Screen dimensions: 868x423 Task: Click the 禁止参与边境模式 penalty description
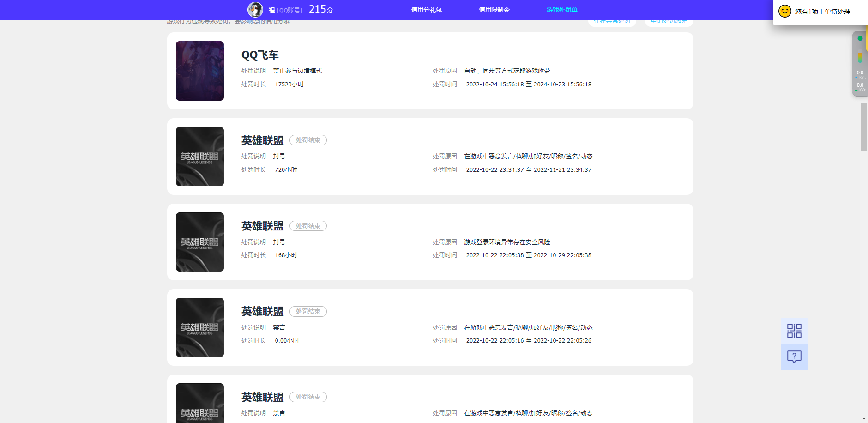297,71
